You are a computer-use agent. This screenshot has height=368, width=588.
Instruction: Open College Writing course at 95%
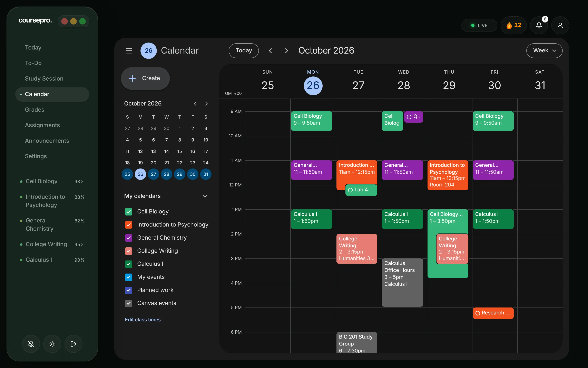click(x=52, y=244)
